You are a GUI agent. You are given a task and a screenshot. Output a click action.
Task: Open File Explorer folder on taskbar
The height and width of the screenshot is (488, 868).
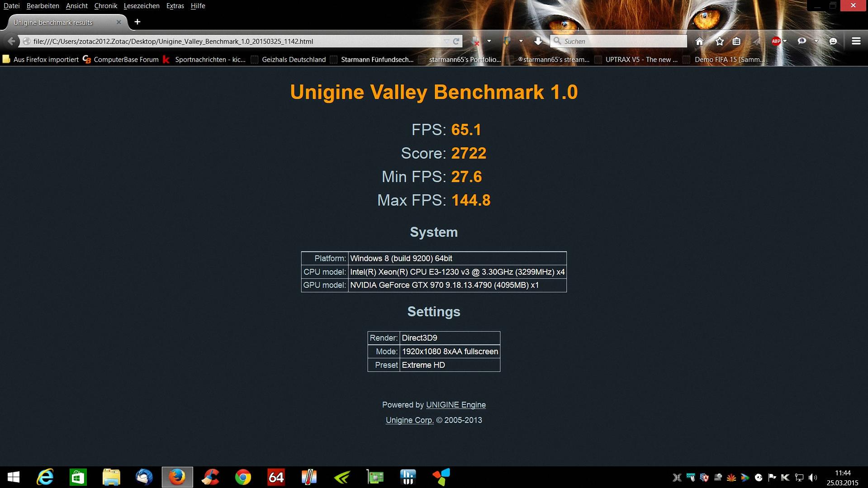click(x=111, y=477)
